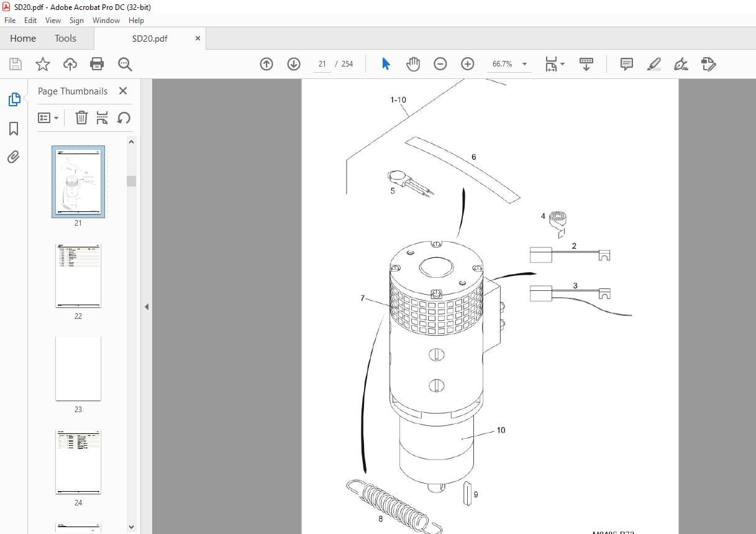Click the 254 total page count
This screenshot has width=756, height=534.
point(347,64)
